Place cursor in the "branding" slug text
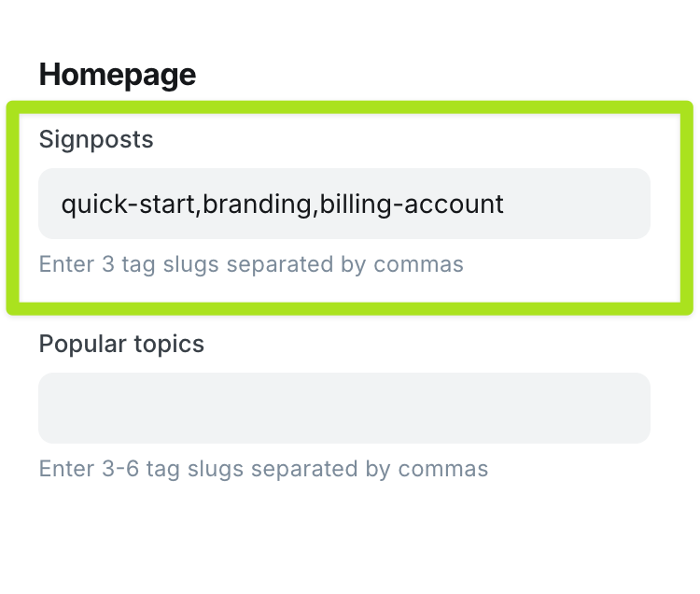 [x=257, y=204]
